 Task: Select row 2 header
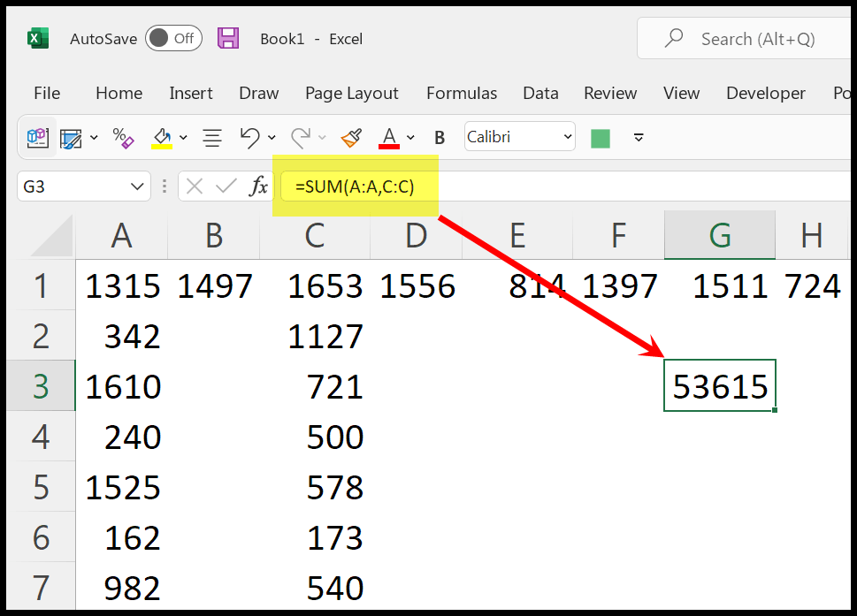pos(41,336)
